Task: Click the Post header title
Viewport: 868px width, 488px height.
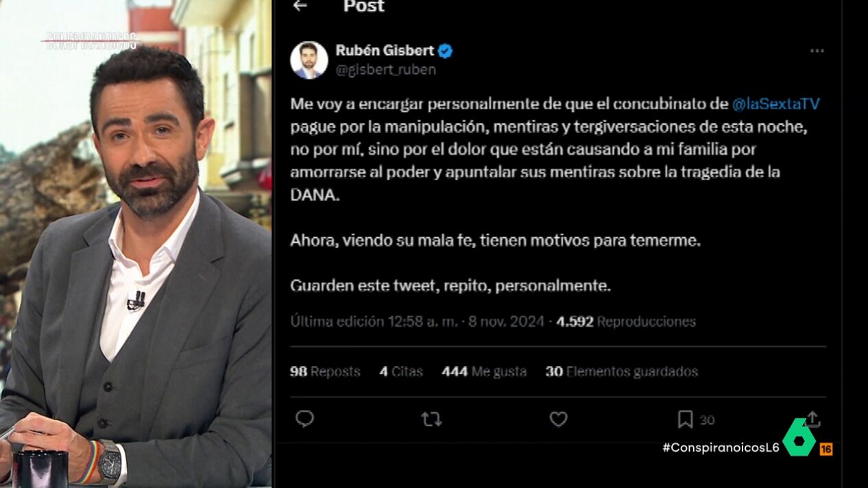Action: (x=364, y=6)
